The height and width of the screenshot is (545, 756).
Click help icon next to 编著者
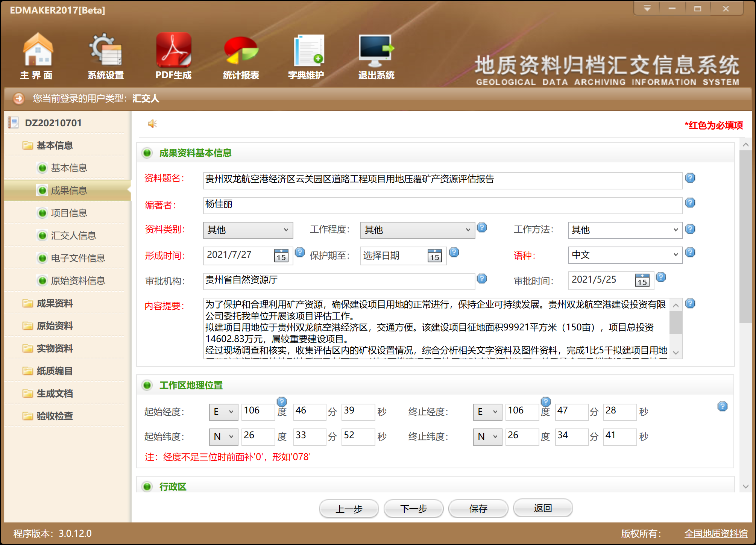coord(690,203)
